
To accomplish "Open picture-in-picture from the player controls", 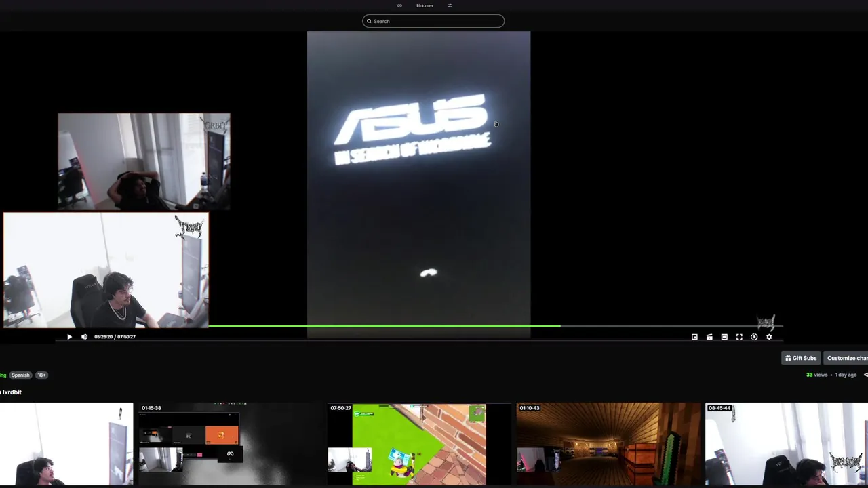I will (x=694, y=337).
